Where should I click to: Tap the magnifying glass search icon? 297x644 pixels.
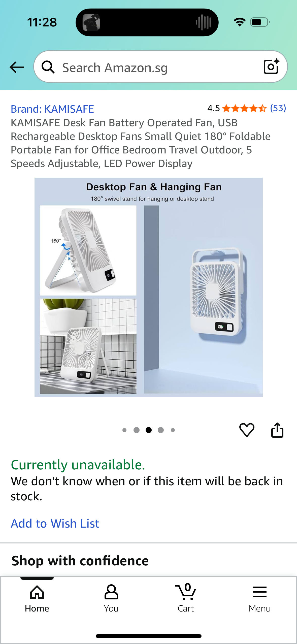(x=48, y=67)
